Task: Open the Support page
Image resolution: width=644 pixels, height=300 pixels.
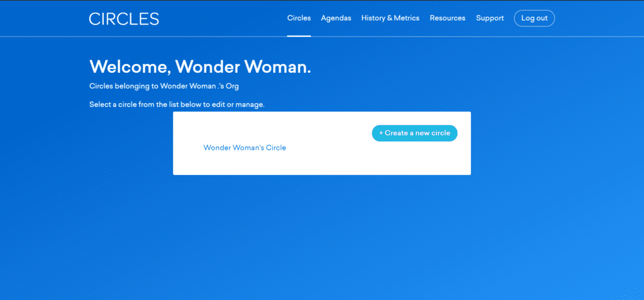Action: coord(489,18)
